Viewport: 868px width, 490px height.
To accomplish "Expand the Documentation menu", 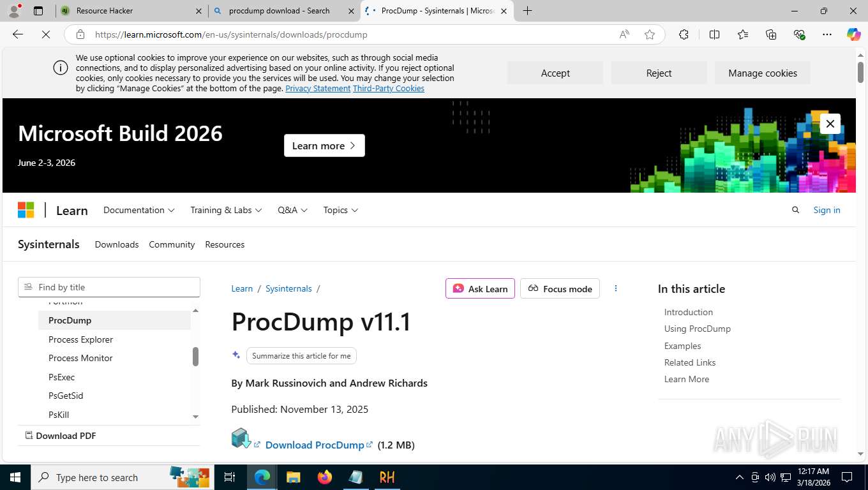I will pos(138,210).
